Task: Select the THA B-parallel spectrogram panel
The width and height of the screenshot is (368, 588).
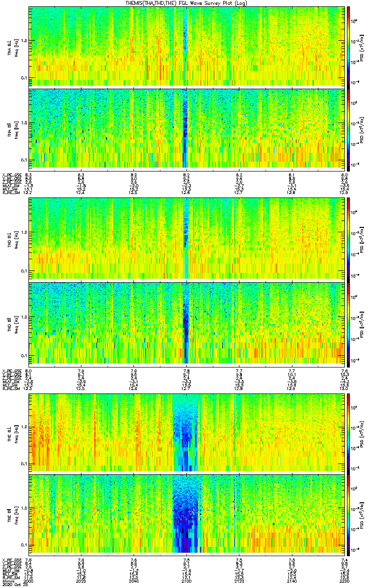Action: tap(186, 128)
